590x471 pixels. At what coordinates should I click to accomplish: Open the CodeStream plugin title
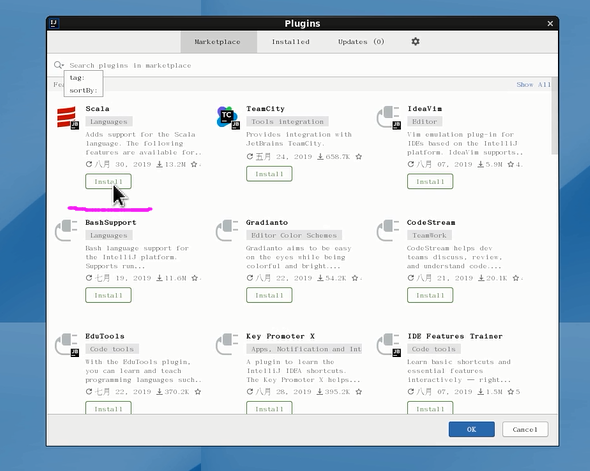(431, 222)
